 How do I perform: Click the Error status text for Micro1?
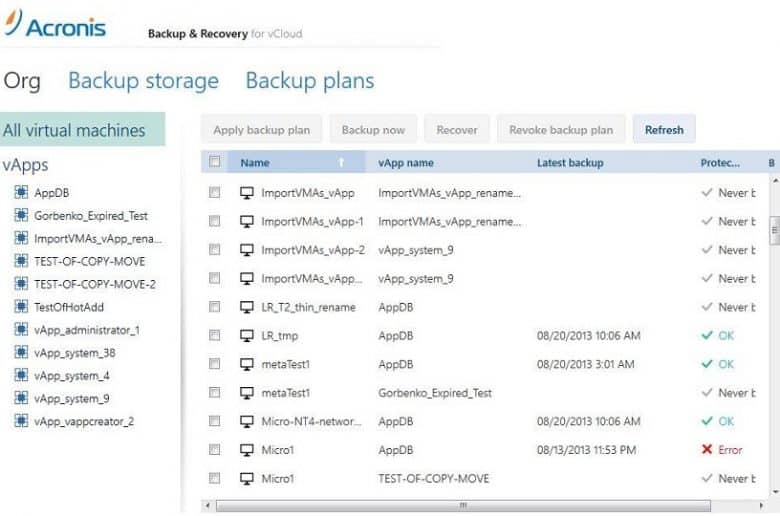[x=730, y=450]
